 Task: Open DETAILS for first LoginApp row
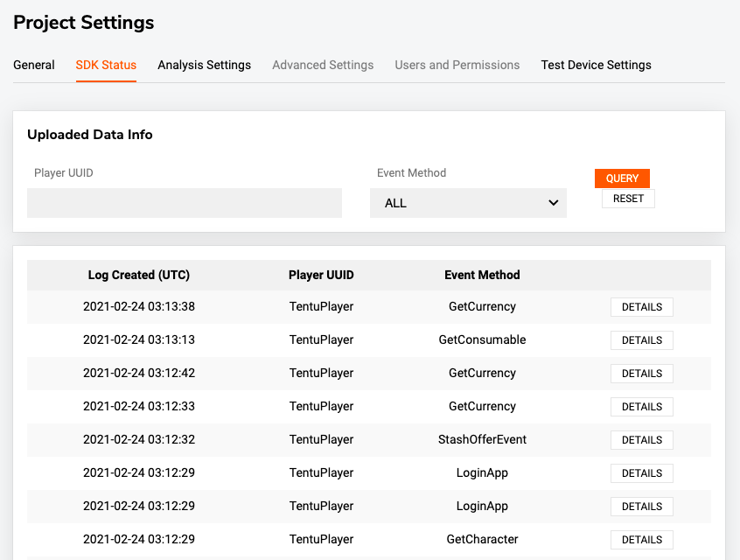point(642,473)
